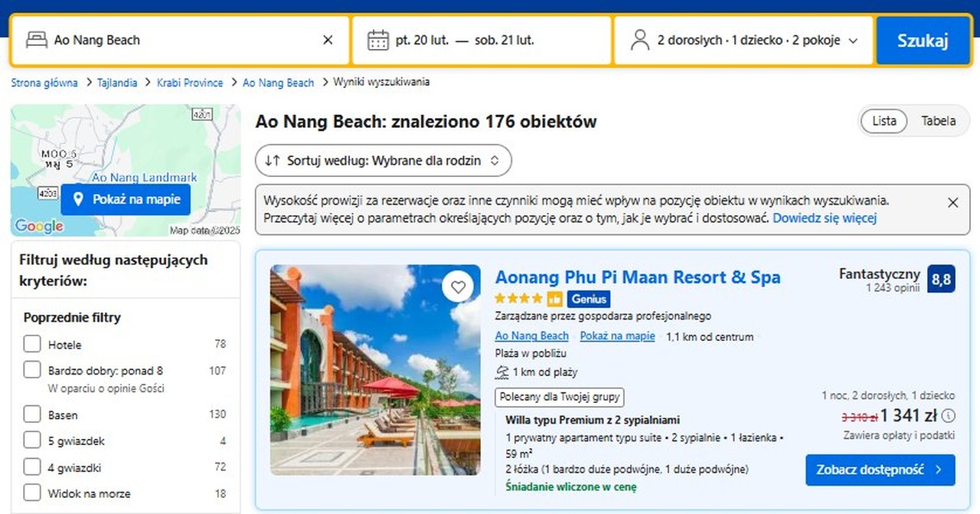Open the guests and rooms dropdown
Viewport: 980px width, 514px height.
coord(743,41)
